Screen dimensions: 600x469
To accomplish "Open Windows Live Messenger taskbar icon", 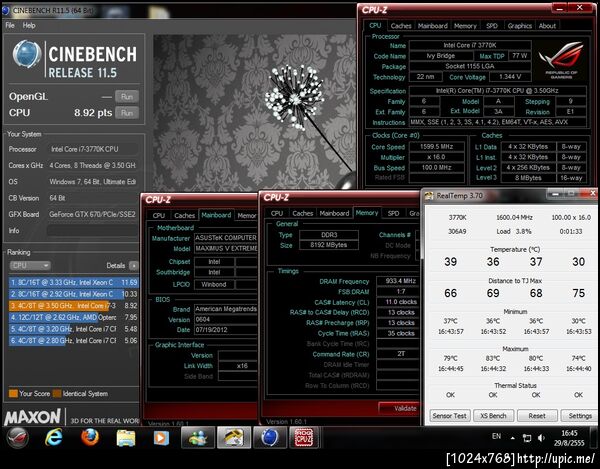I will coord(197,438).
